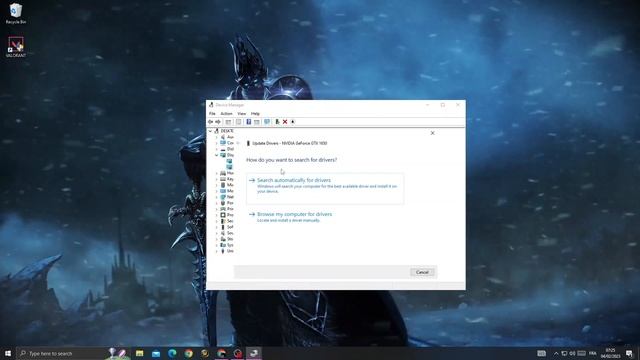Viewport: 640px width, 360px height.
Task: Expand the Keyboards tree node
Action: [x=217, y=179]
